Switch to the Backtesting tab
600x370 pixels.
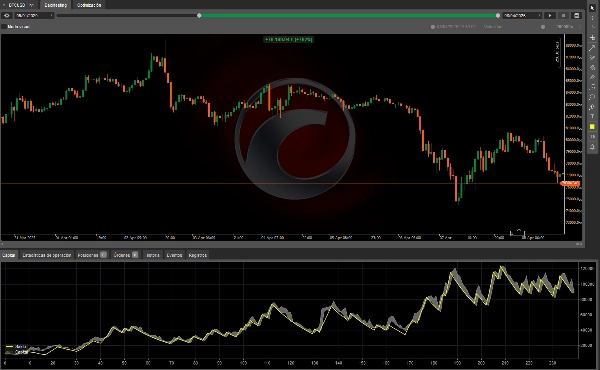coord(55,5)
